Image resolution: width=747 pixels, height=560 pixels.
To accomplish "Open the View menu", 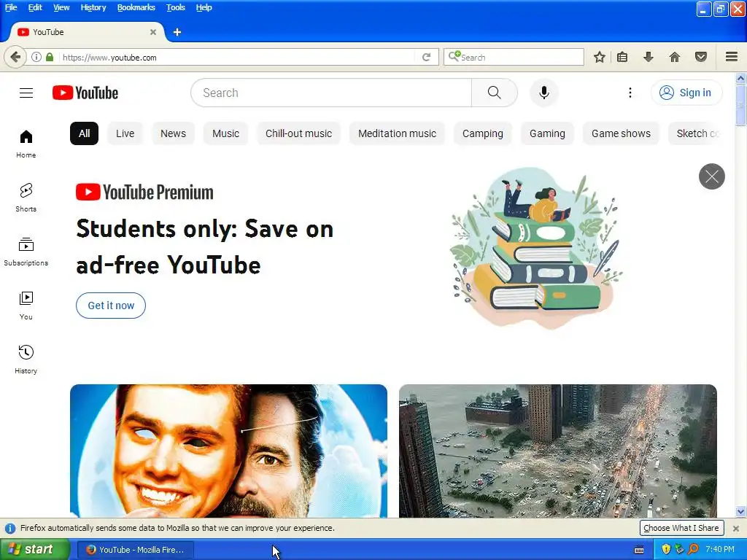I will pos(61,7).
